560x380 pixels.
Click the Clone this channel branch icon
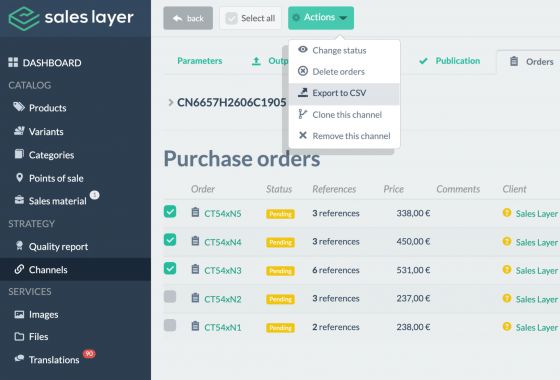(302, 114)
